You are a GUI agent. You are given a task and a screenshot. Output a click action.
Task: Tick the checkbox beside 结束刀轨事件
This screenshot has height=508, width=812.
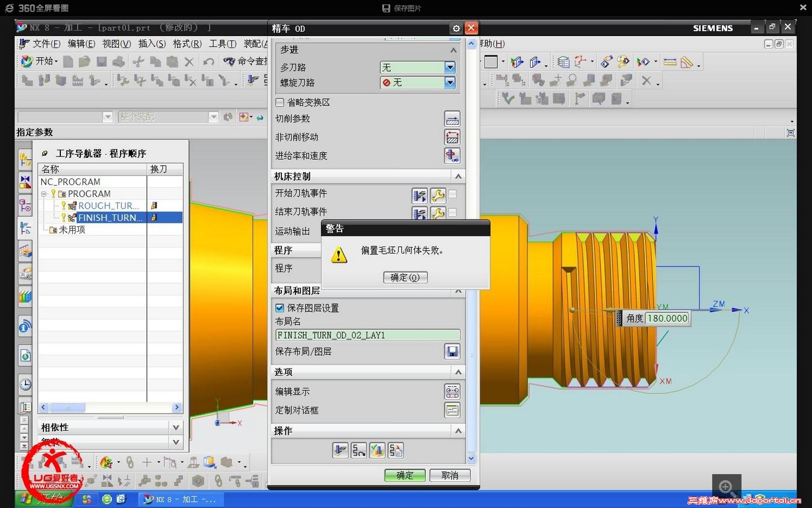452,213
